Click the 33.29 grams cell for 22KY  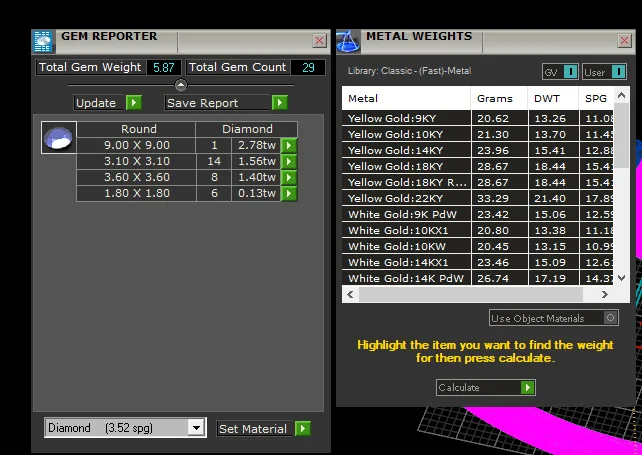pyautogui.click(x=500, y=198)
